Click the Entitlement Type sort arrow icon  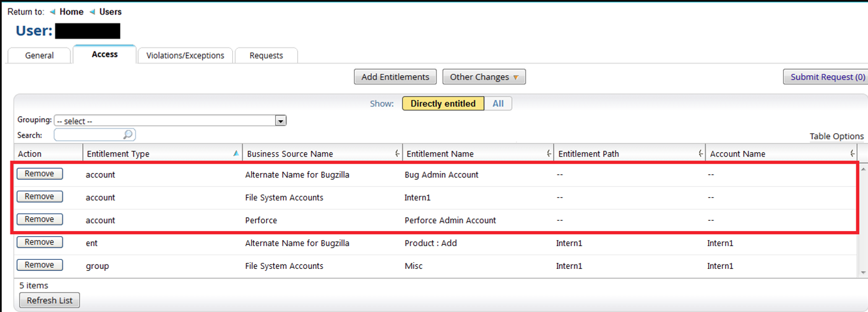[x=235, y=153]
